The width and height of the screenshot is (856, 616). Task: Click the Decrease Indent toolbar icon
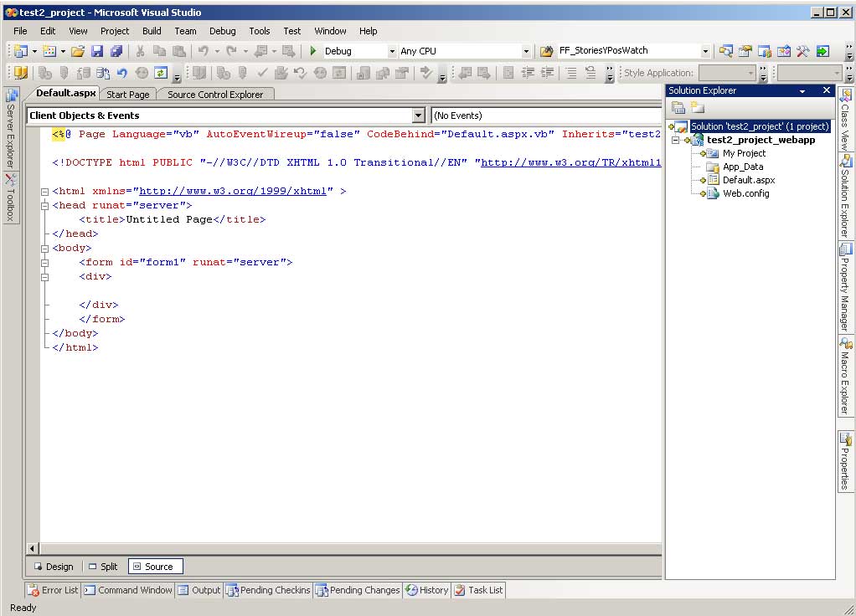point(528,73)
